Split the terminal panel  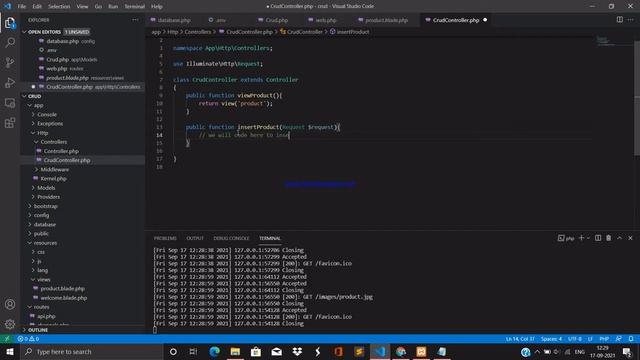pos(598,238)
